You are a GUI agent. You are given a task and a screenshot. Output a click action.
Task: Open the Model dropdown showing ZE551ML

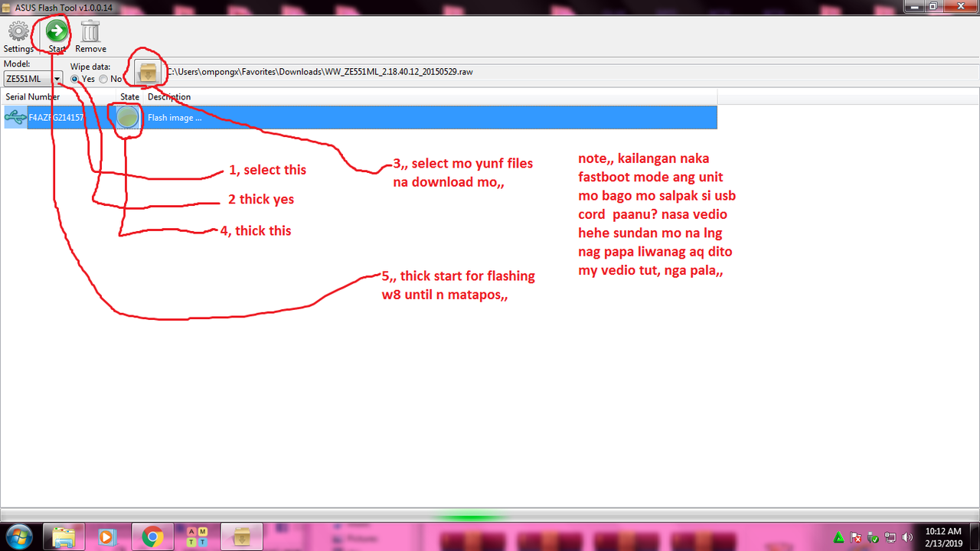point(33,78)
